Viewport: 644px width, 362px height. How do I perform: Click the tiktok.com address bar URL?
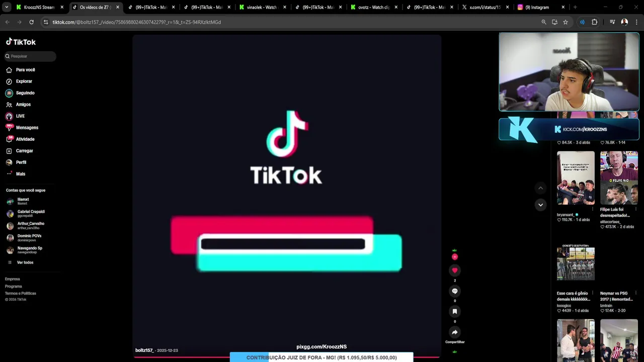(137, 22)
